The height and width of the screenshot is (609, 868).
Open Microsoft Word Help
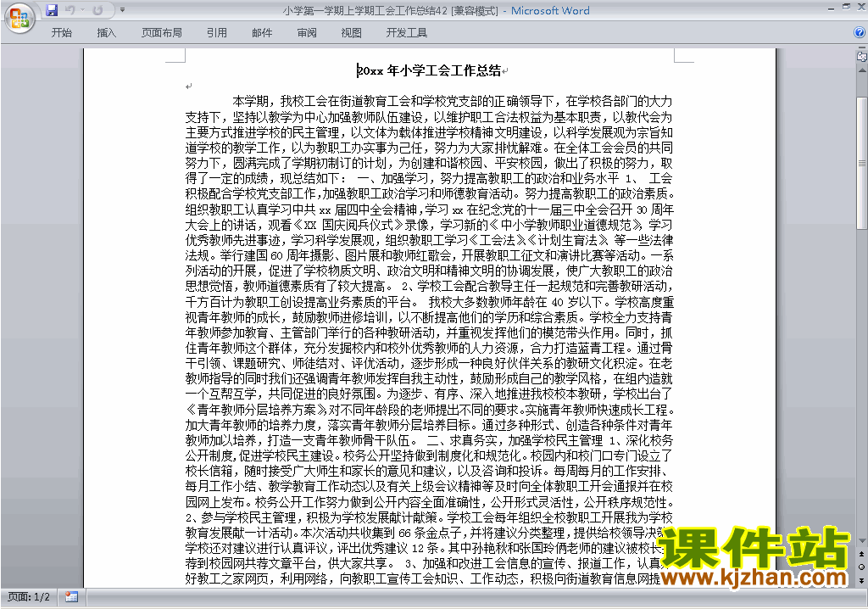tap(860, 33)
